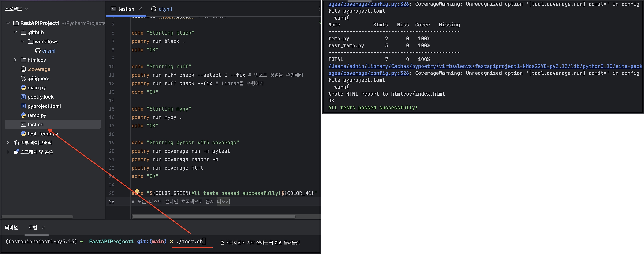Click the .gitignore ignore-circle icon
Image resolution: width=644 pixels, height=254 pixels.
23,78
